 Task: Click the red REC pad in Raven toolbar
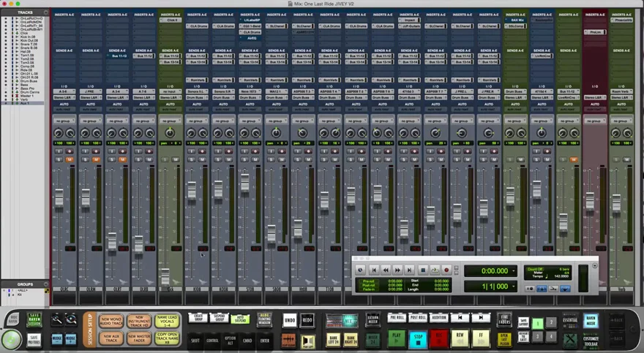[x=438, y=339]
